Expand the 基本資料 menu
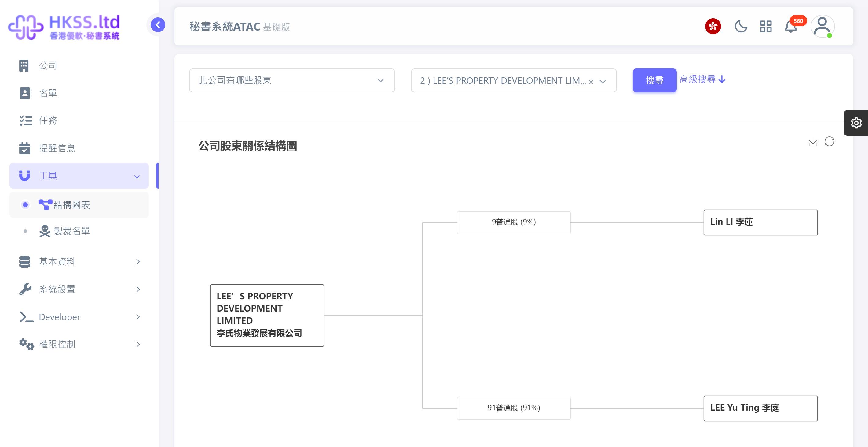This screenshot has height=447, width=868. coord(138,262)
